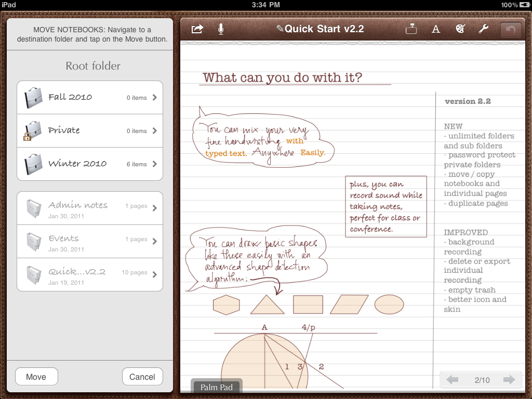Tap the share/export arrow icon
Viewport: 532px width, 399px height.
coord(197,29)
